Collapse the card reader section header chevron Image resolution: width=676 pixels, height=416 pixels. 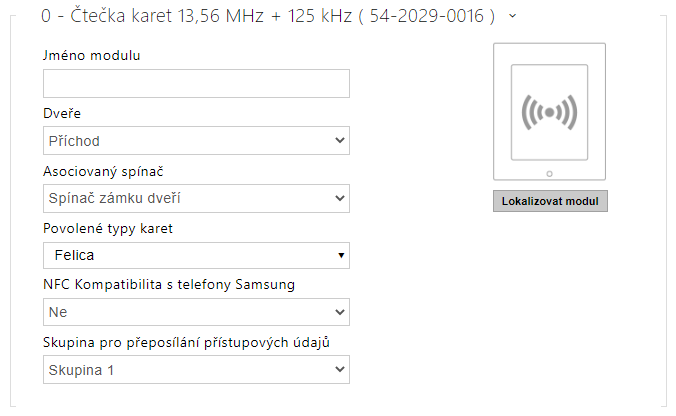pos(512,16)
